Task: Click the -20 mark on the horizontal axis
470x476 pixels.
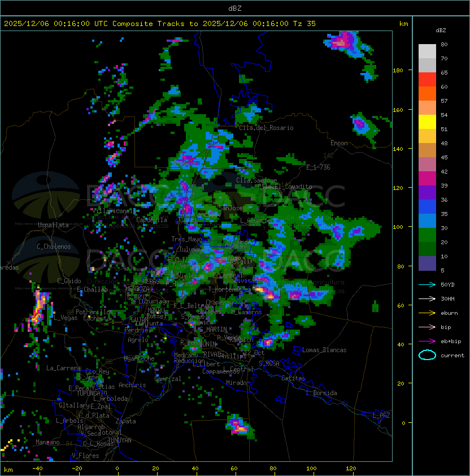Action: coord(77,469)
